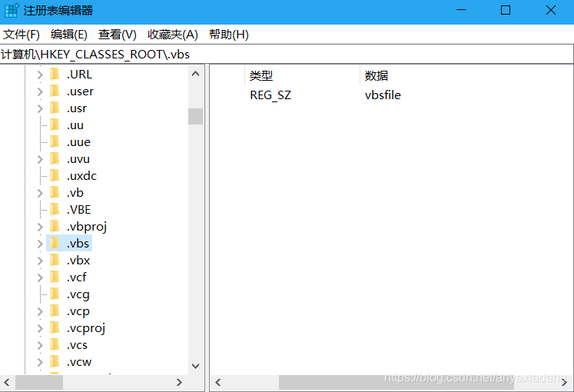The height and width of the screenshot is (392, 574).
Task: Expand the .vcproj key chevron
Action: click(40, 328)
